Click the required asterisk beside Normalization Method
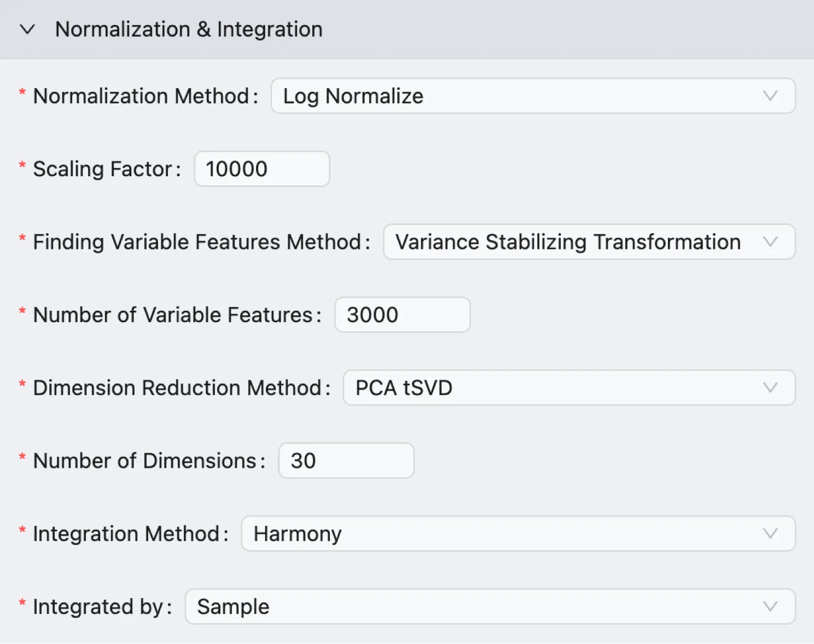Viewport: 814px width, 644px height. coord(21,92)
